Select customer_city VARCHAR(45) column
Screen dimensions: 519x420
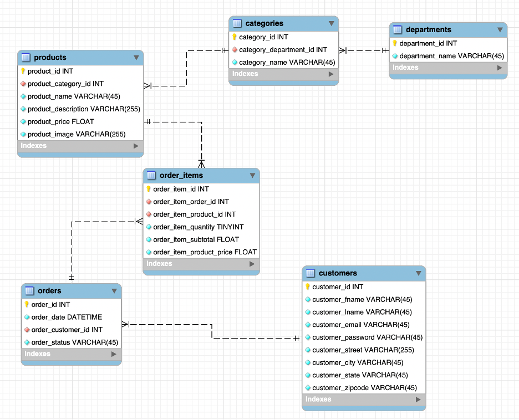tap(364, 362)
